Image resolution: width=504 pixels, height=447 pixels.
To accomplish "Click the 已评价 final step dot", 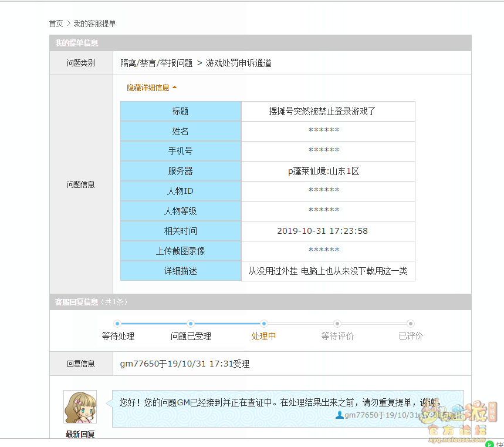I will [411, 324].
